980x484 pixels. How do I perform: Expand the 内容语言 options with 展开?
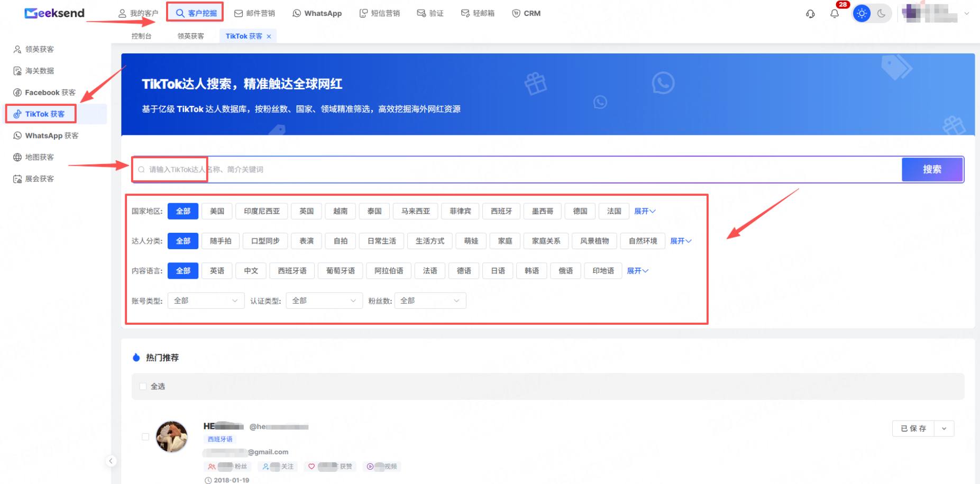[637, 271]
